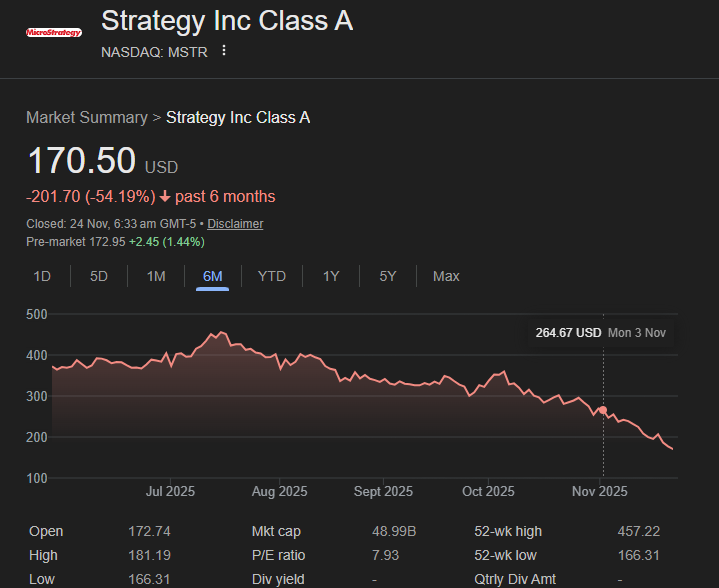Select the 1D time range tab
Viewport: 719px width, 588px height.
tap(42, 276)
